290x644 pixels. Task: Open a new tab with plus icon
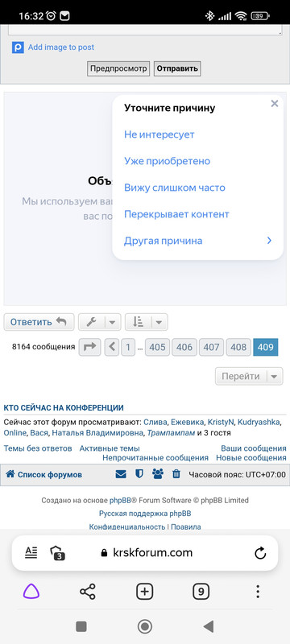click(x=144, y=592)
